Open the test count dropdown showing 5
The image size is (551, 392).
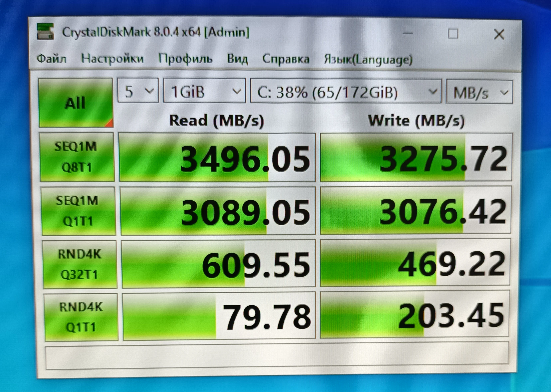pos(138,91)
